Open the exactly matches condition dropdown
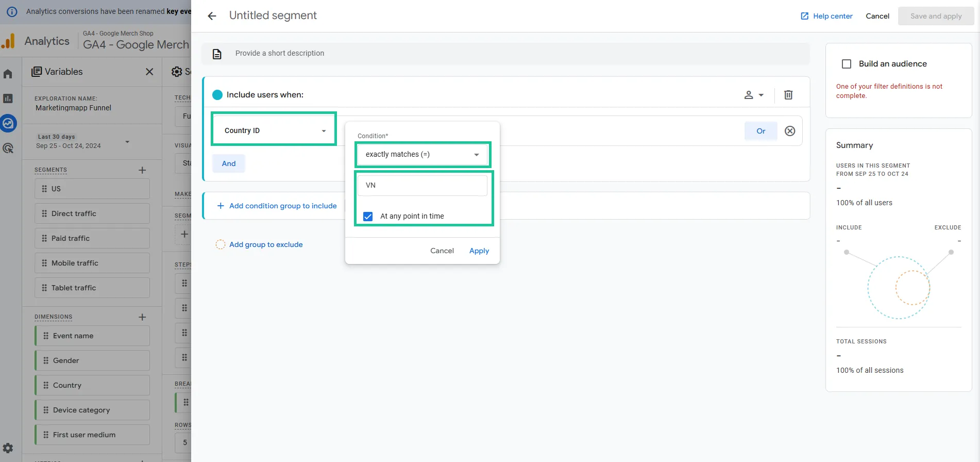 [423, 154]
